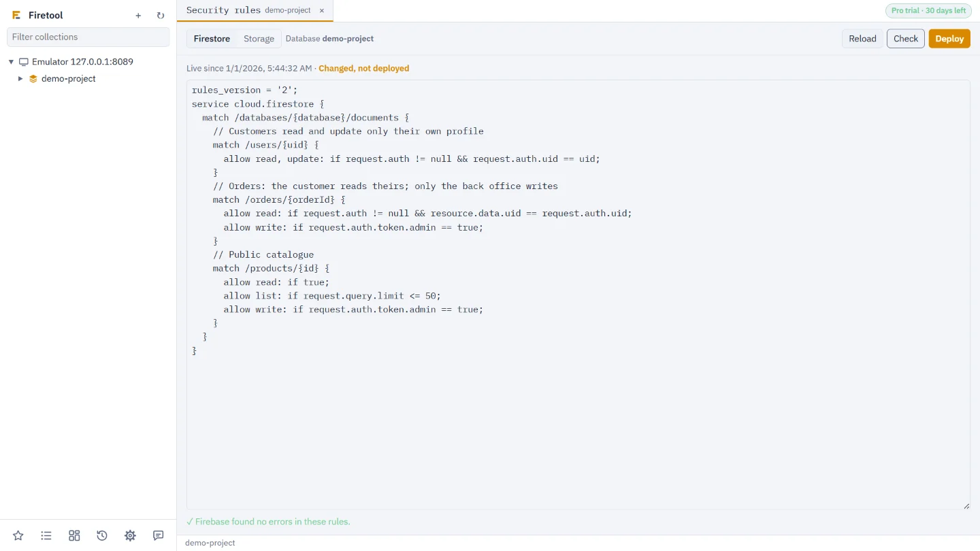Click the Check button
This screenshot has width=980, height=551.
pyautogui.click(x=906, y=39)
